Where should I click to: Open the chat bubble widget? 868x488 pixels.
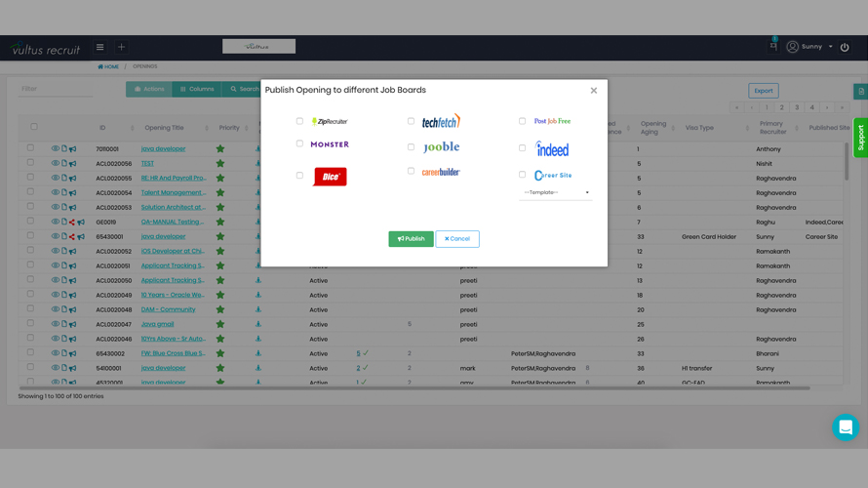click(845, 427)
